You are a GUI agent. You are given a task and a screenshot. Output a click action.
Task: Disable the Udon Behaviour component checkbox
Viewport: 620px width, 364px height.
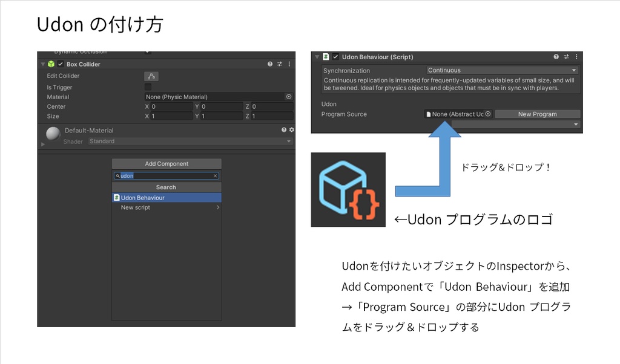(335, 56)
